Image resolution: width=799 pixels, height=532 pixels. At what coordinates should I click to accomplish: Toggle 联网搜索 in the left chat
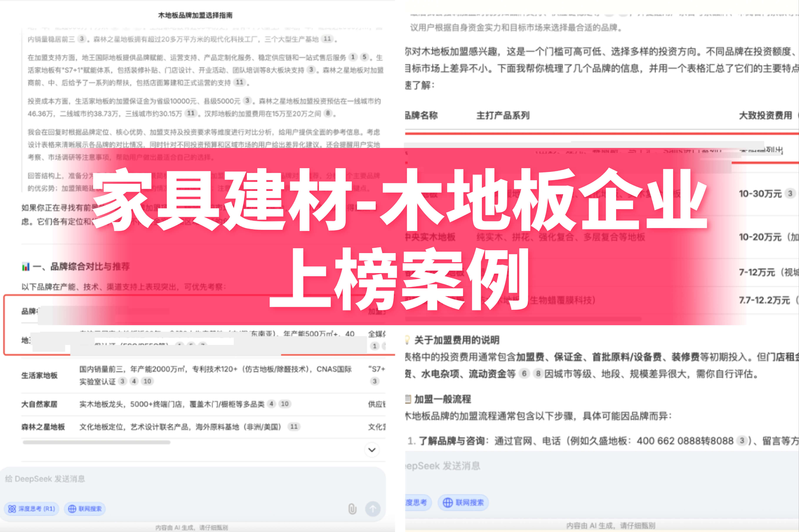click(85, 509)
